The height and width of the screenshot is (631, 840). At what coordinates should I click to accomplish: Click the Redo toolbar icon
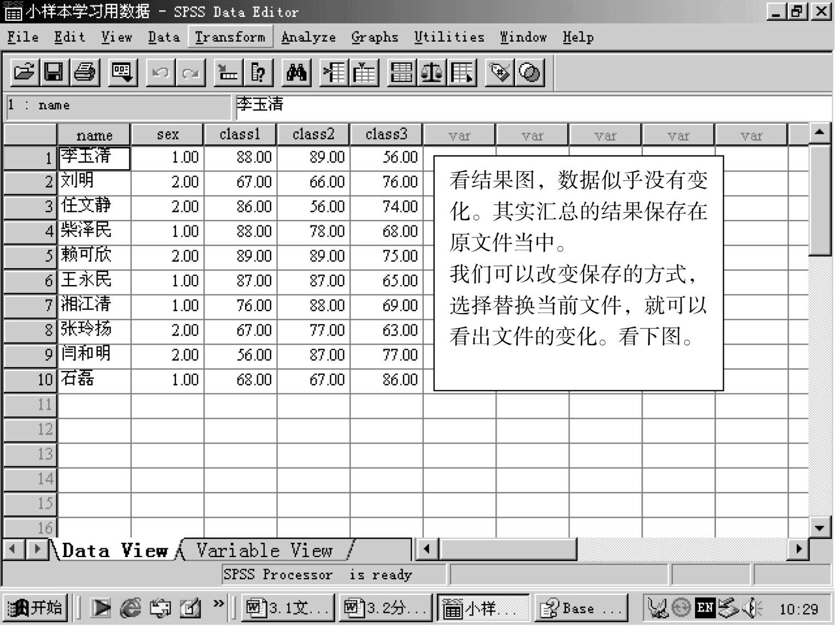click(x=190, y=72)
